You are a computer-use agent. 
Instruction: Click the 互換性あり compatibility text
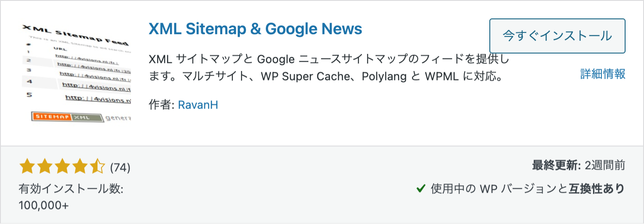tap(597, 189)
